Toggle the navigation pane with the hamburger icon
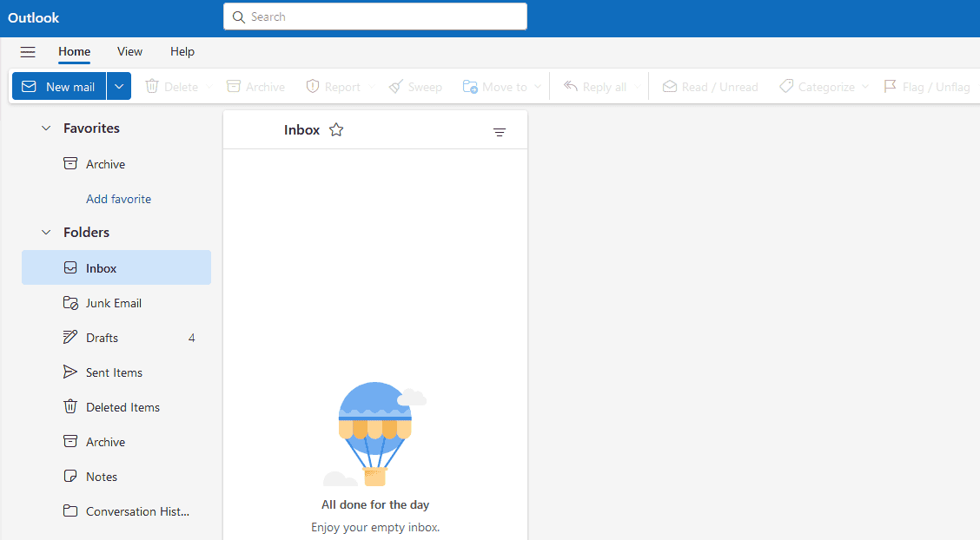 pyautogui.click(x=28, y=52)
